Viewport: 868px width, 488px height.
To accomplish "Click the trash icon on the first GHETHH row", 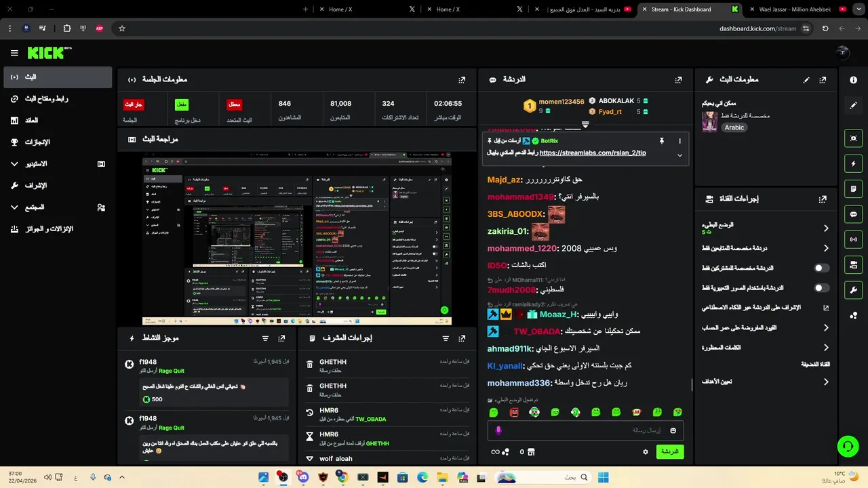I will pyautogui.click(x=310, y=365).
